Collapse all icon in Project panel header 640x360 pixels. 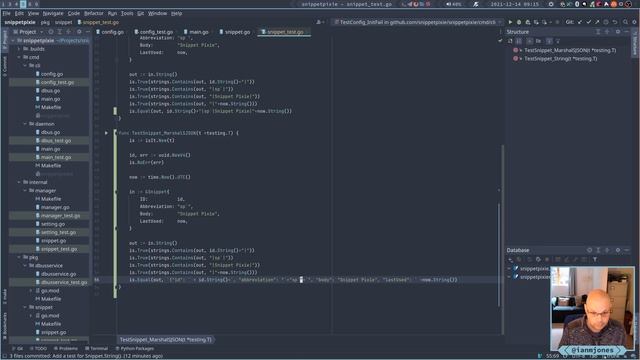coord(69,31)
